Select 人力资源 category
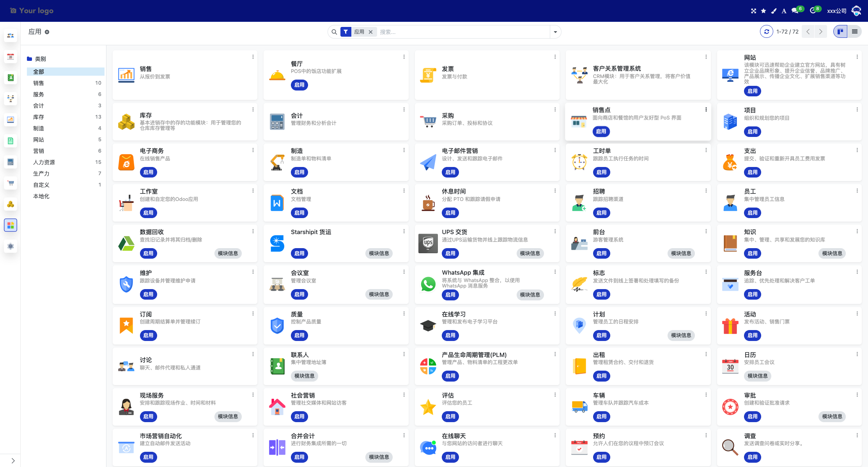Screen dimensions: 868x467 (44, 162)
